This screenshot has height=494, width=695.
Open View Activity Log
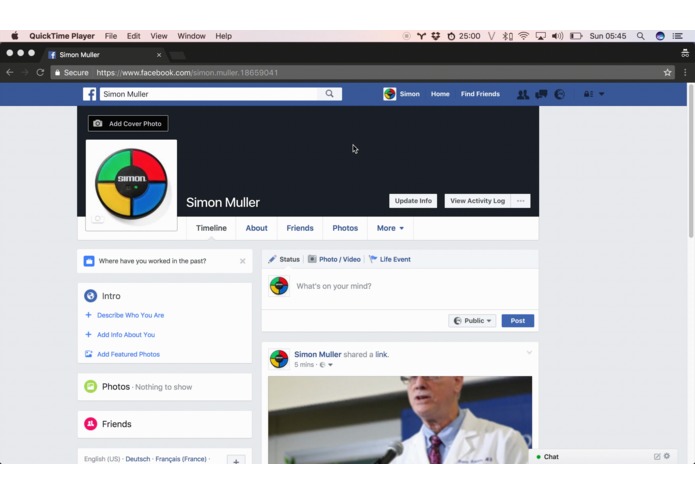point(477,201)
